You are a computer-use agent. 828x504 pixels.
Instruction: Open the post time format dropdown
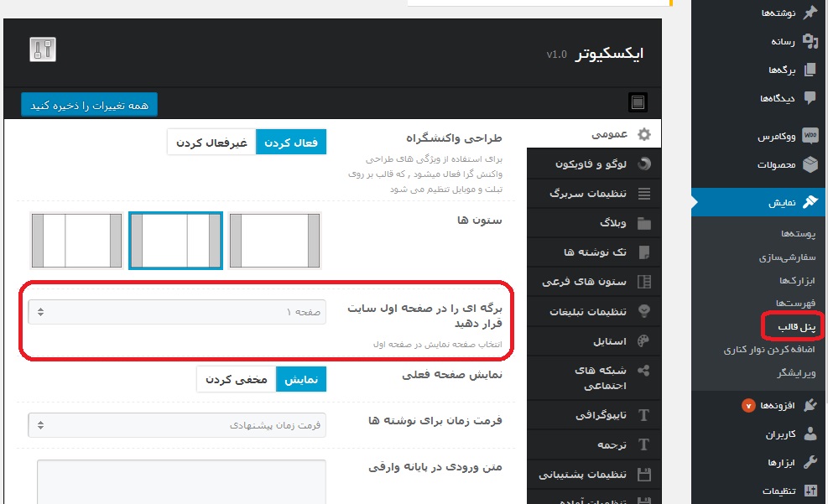(177, 425)
